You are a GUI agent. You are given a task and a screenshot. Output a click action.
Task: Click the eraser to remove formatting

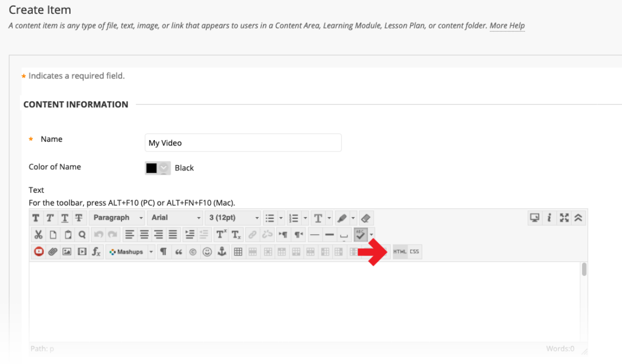pyautogui.click(x=365, y=218)
